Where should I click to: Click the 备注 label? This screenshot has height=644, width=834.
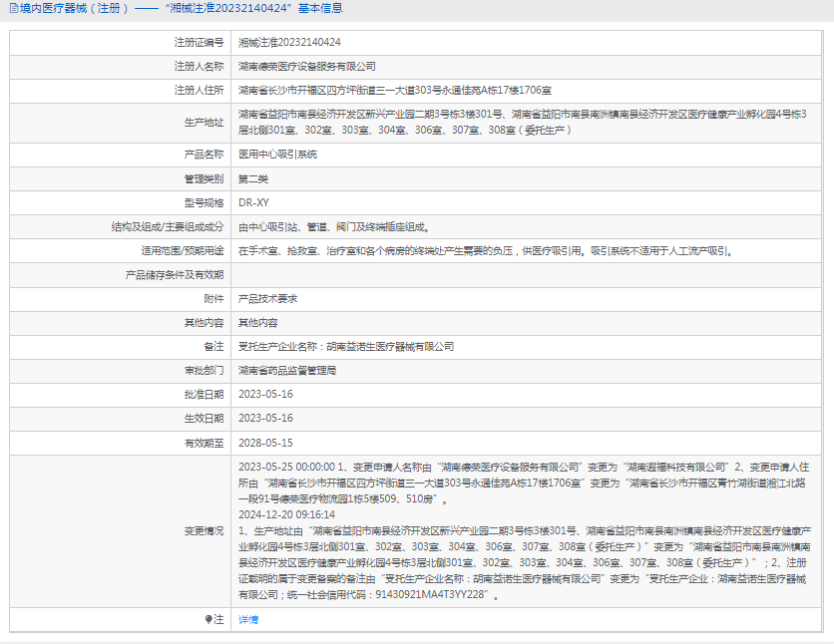(213, 347)
